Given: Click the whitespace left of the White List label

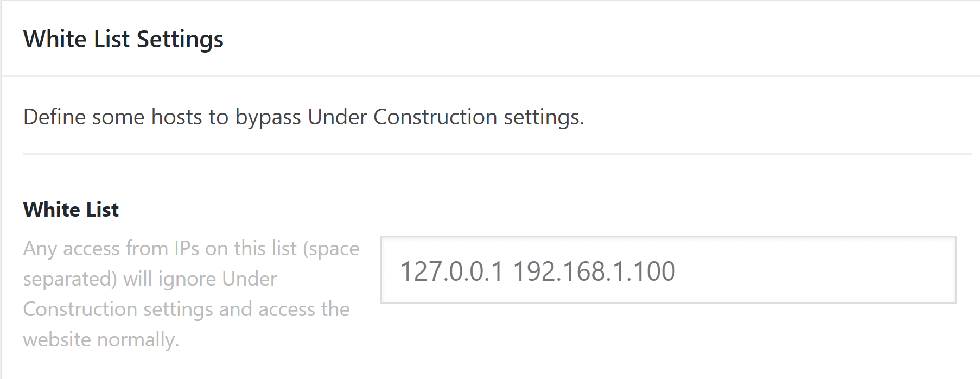Looking at the screenshot, I should pos(12,210).
